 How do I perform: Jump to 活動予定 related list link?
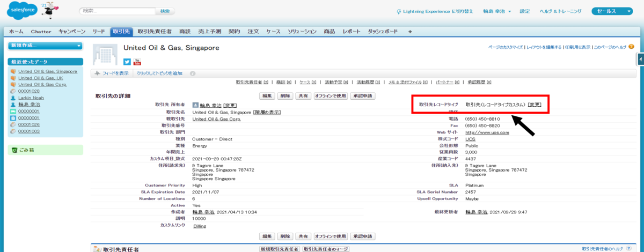[337, 83]
